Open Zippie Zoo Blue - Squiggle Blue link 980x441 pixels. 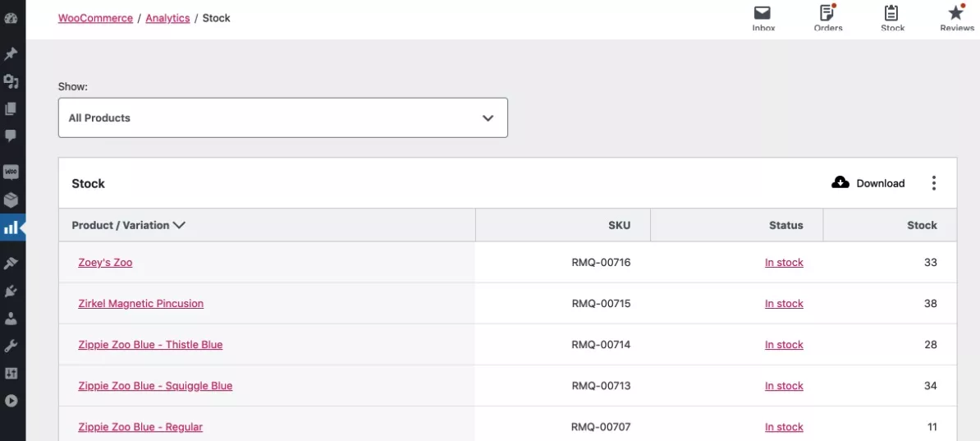[x=155, y=386]
